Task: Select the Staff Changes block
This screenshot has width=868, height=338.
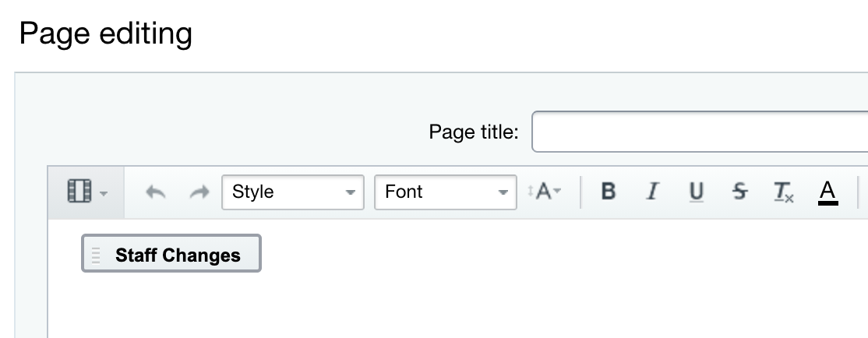Action: 171,253
